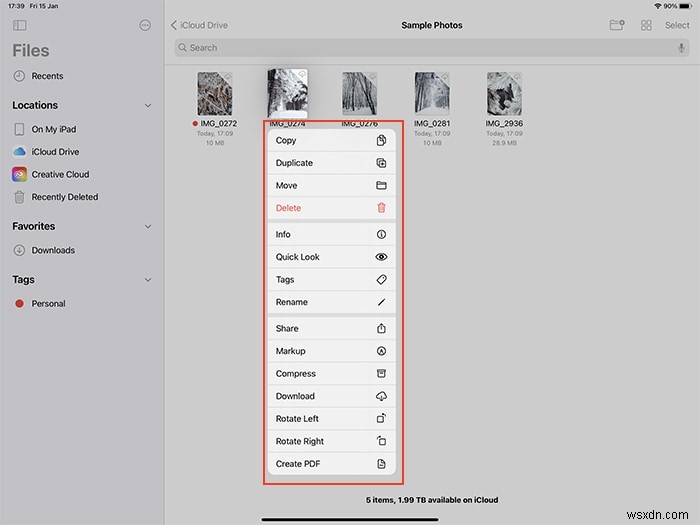Screen dimensions: 700x525
Task: Click the battery indicator in status bar
Action: [x=685, y=6]
